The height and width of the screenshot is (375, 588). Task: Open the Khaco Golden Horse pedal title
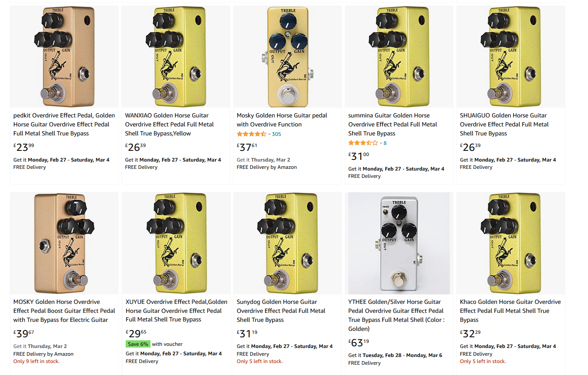510,311
